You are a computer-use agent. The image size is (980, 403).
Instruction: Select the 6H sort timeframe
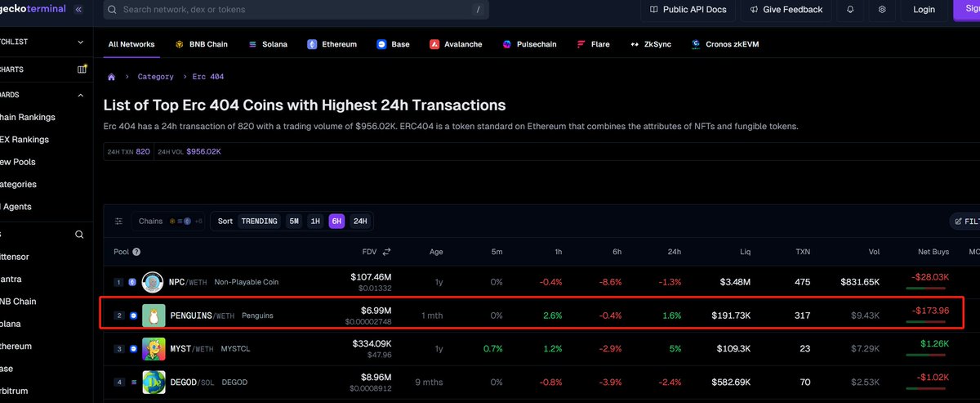coord(336,222)
